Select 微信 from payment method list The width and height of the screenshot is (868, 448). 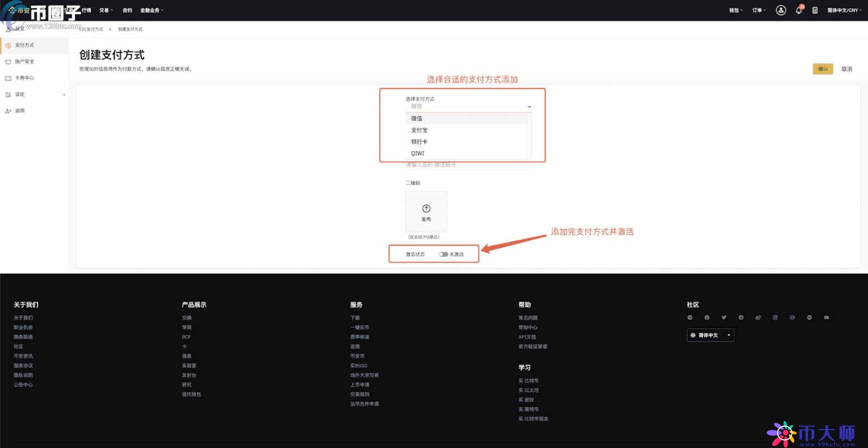[466, 119]
